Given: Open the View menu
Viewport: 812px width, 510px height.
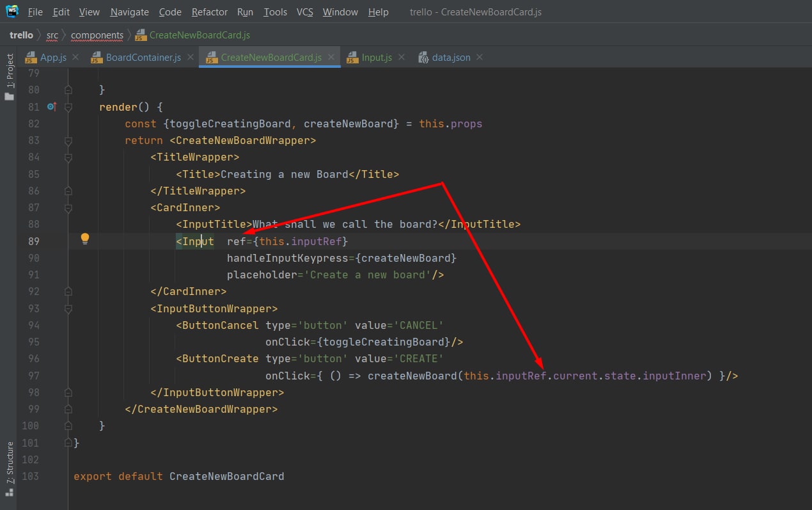Looking at the screenshot, I should [90, 12].
